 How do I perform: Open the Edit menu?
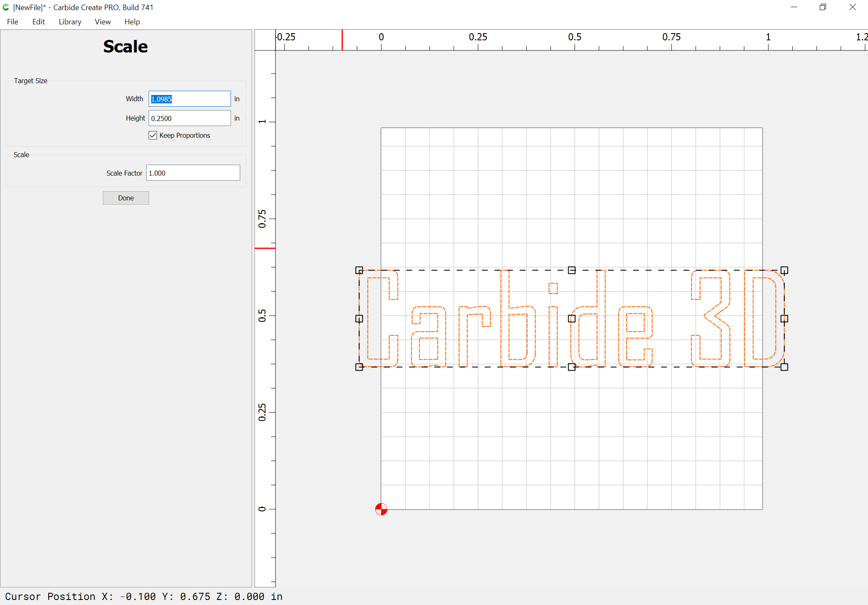click(x=38, y=22)
